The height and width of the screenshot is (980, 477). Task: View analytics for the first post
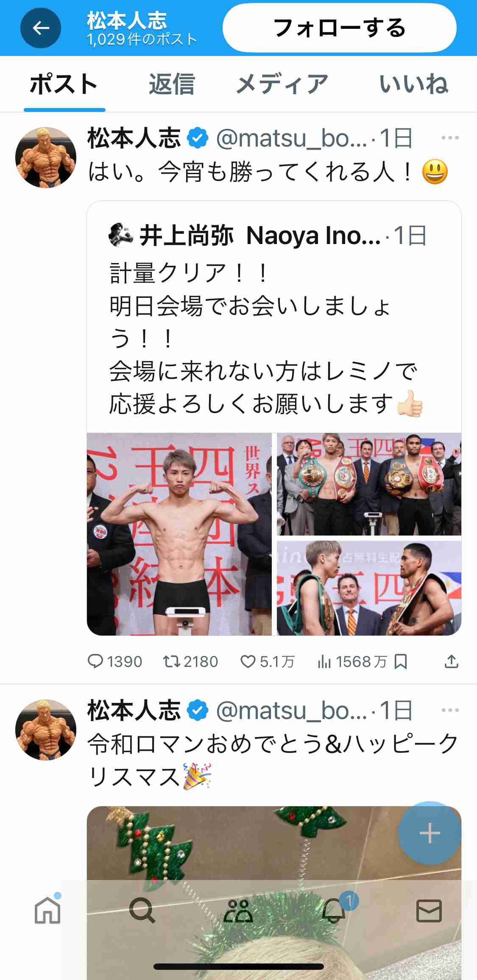coord(352,661)
